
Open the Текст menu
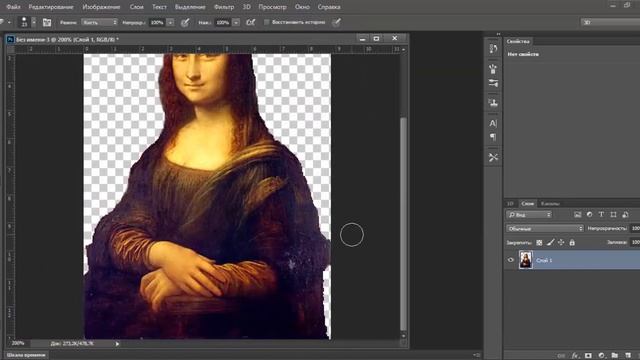pyautogui.click(x=159, y=7)
